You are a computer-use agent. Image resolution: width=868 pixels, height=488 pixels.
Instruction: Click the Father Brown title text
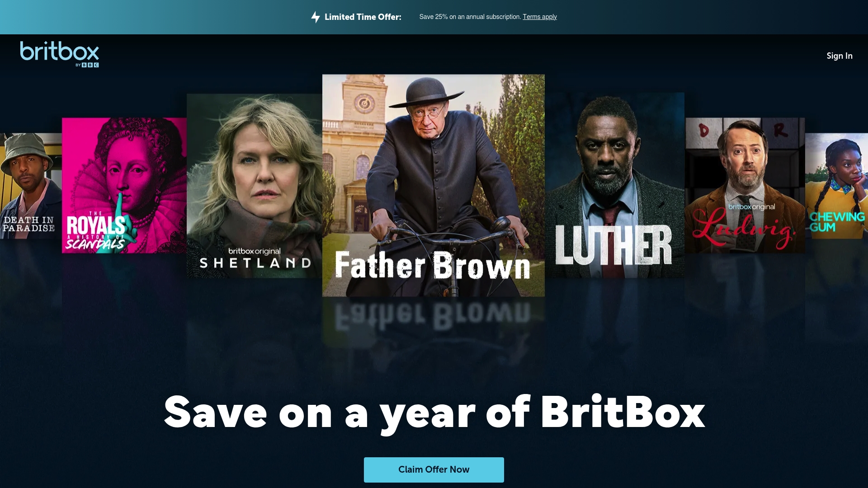pos(433,266)
